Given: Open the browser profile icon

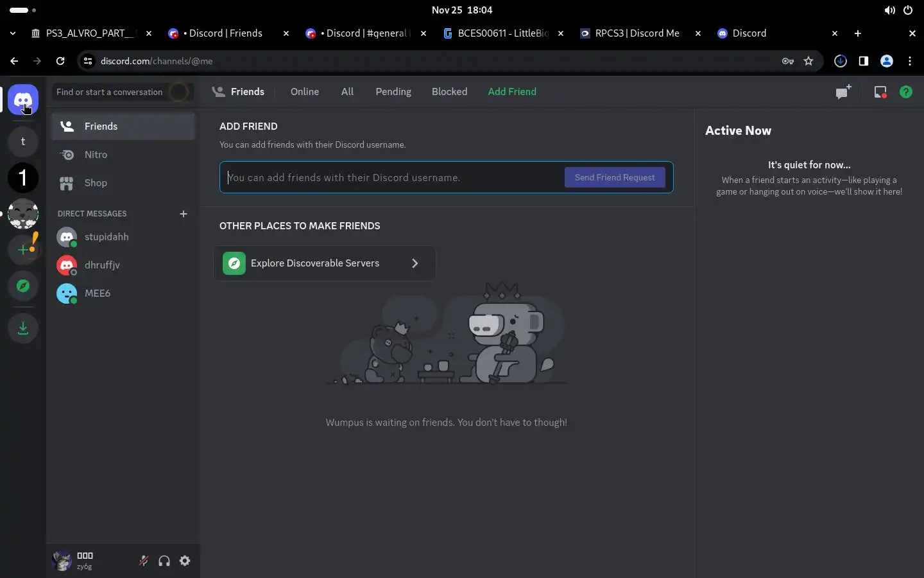Looking at the screenshot, I should 887,61.
